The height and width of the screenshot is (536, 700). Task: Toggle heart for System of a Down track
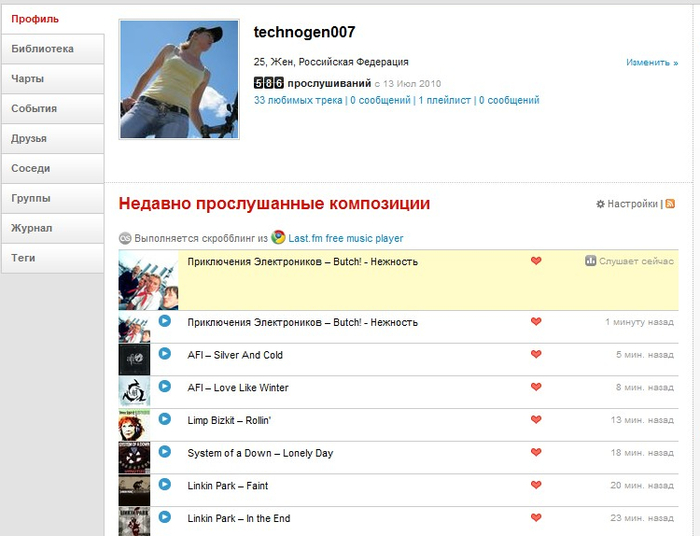536,452
